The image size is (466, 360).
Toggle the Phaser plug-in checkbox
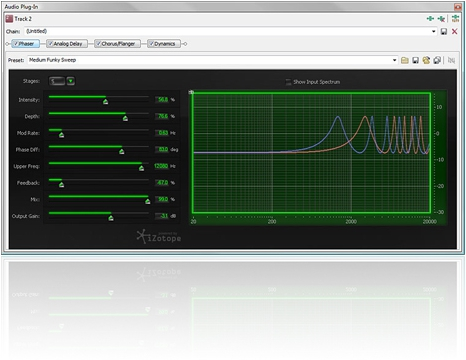coord(16,44)
